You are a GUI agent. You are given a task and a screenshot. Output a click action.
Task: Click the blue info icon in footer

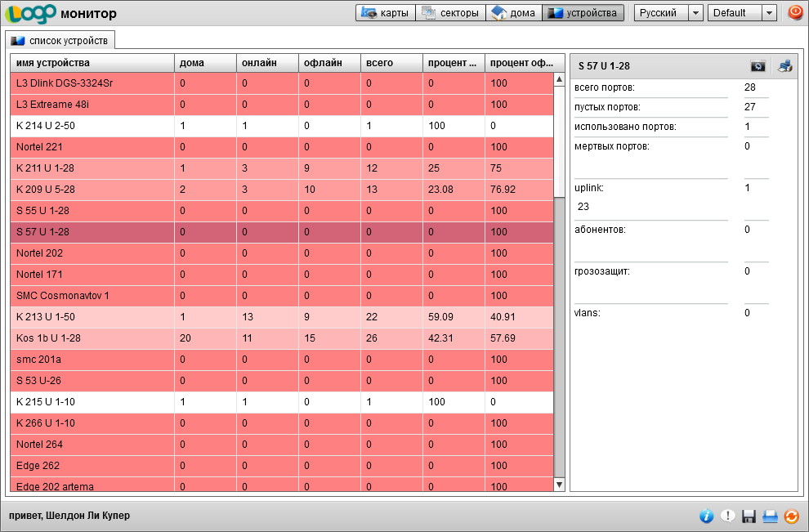point(707,516)
